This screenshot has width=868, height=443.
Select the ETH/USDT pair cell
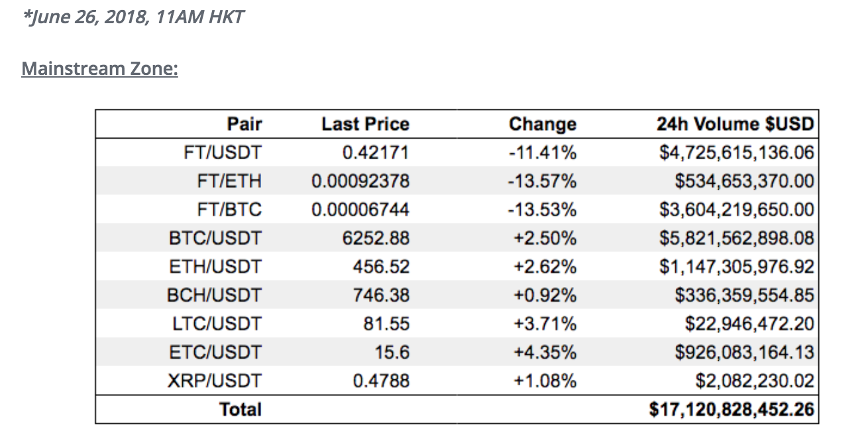tap(216, 267)
